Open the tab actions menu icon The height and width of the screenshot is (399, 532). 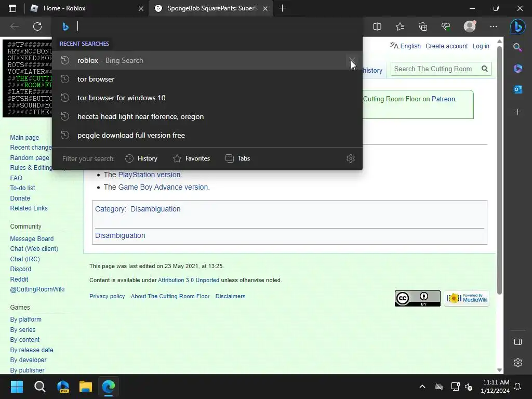[x=12, y=8]
